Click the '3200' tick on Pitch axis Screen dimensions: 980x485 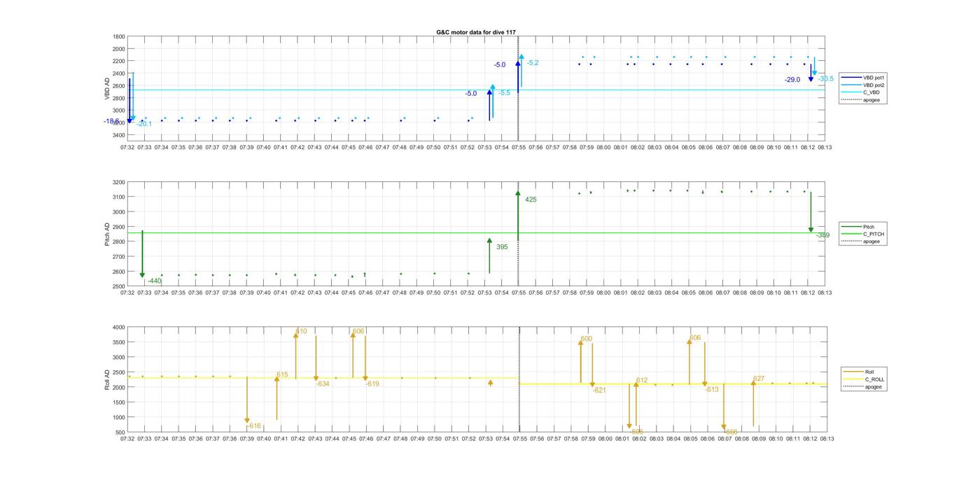click(x=119, y=182)
